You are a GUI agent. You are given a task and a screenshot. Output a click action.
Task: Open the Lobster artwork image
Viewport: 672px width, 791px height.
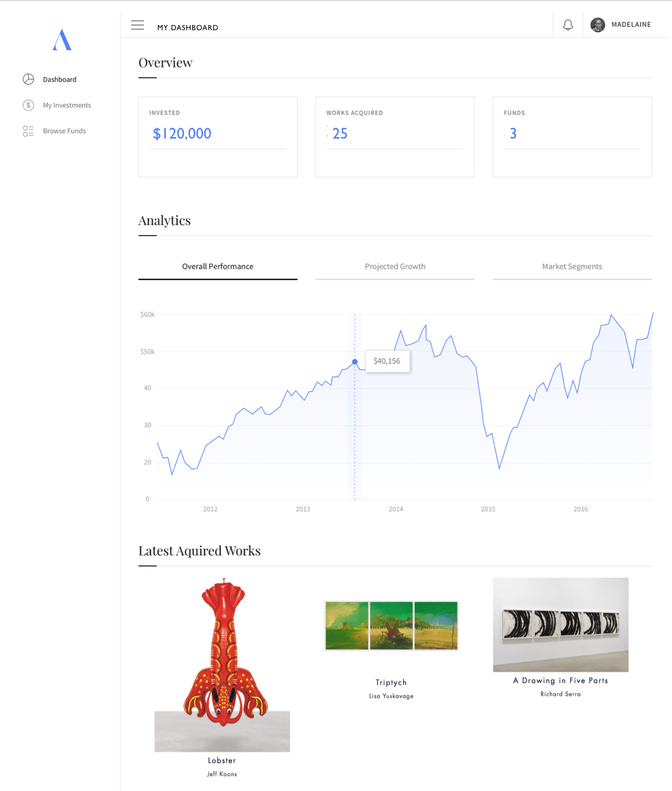point(222,664)
